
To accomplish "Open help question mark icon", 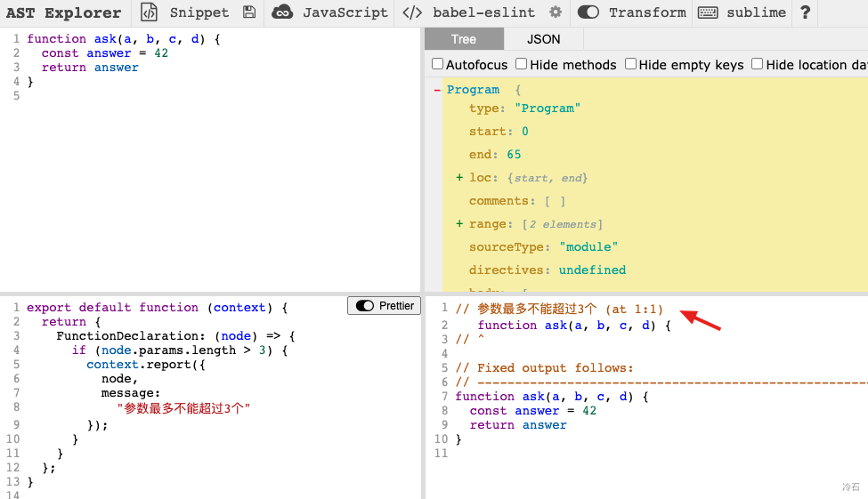I will tap(805, 12).
